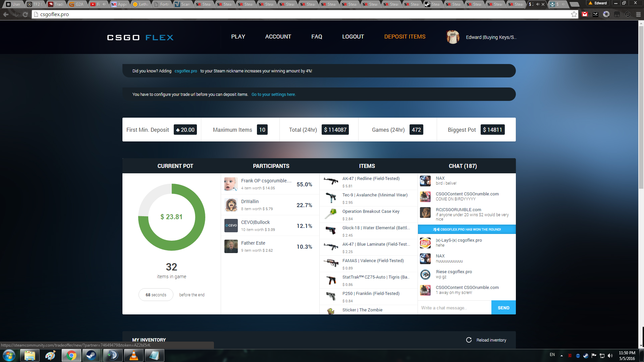Follow the 'Go to your settings here' link

[x=273, y=95]
